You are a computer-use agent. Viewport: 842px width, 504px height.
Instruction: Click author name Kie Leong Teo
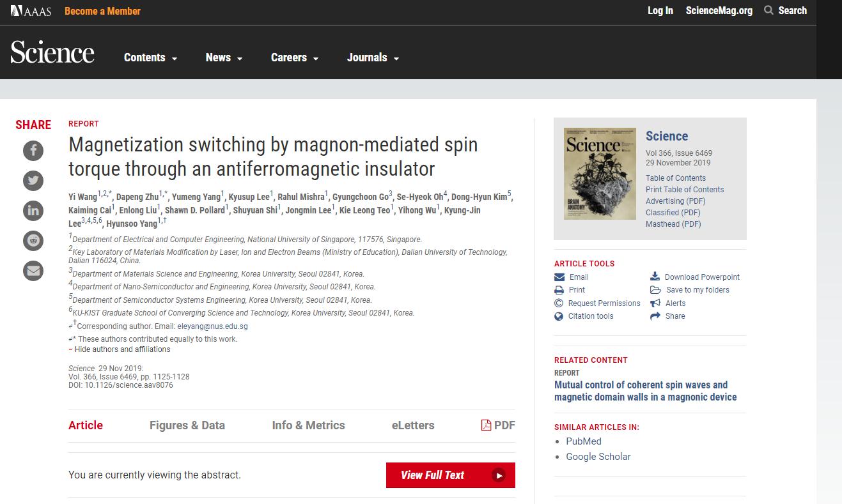click(364, 211)
